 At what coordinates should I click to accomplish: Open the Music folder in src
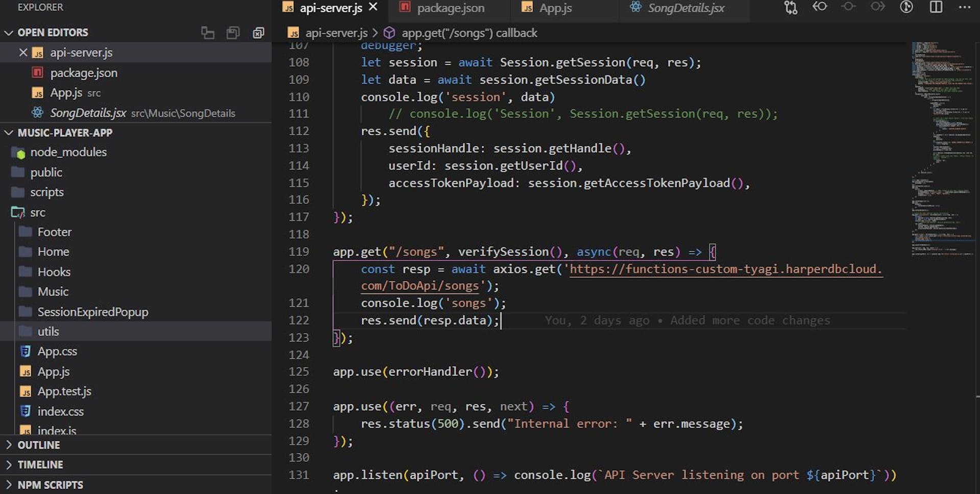[x=53, y=292]
